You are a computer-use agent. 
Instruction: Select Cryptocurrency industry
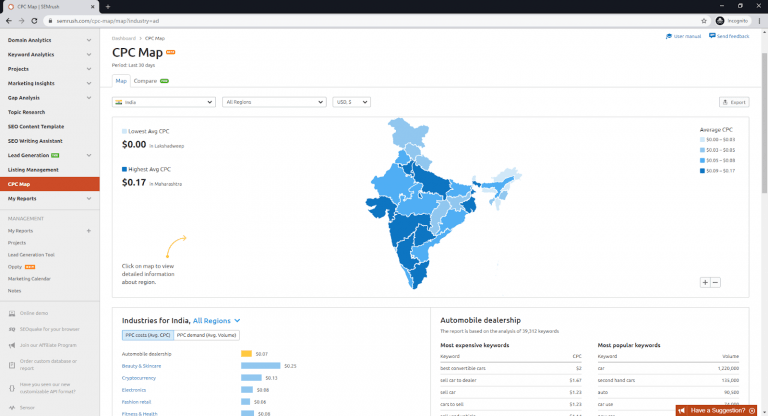[x=139, y=378]
